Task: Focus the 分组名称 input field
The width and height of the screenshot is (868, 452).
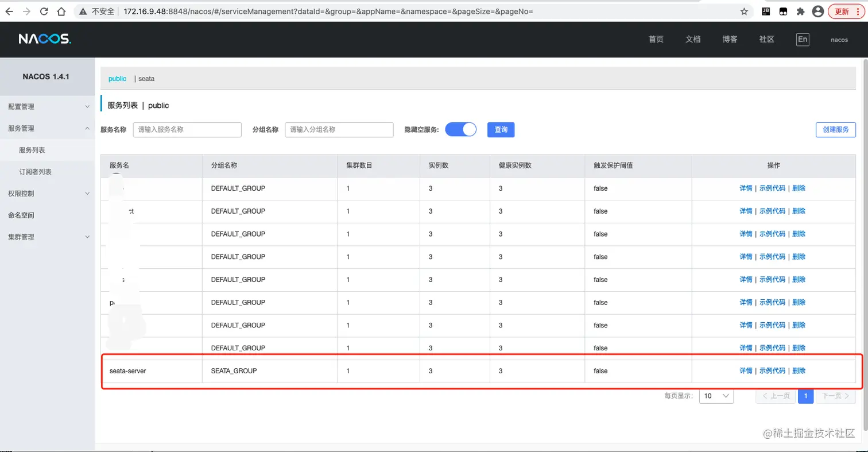Action: tap(339, 130)
